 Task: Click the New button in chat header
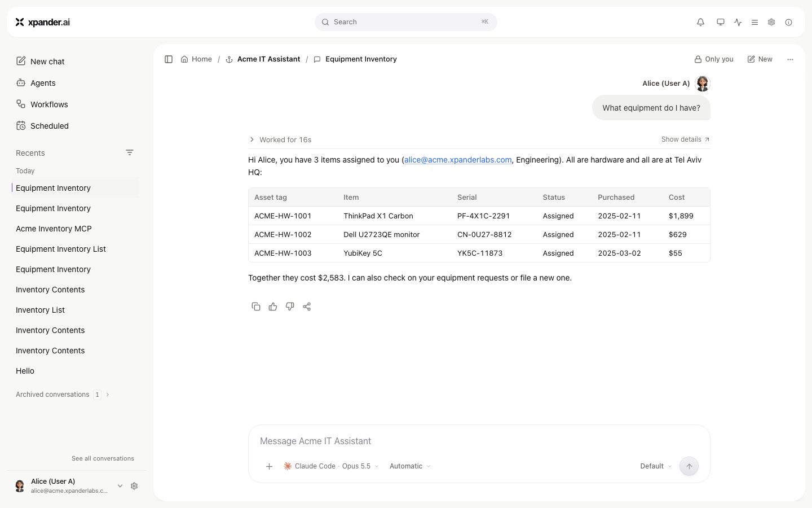tap(760, 59)
